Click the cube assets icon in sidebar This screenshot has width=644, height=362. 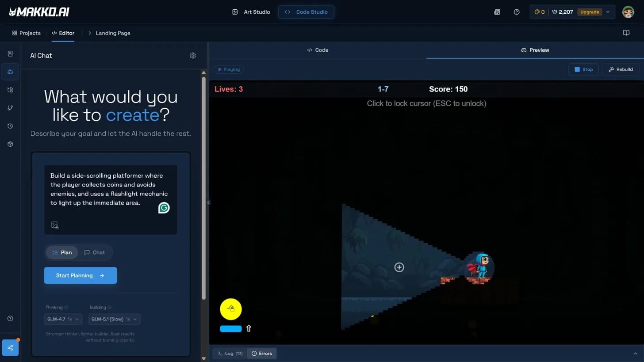click(10, 144)
